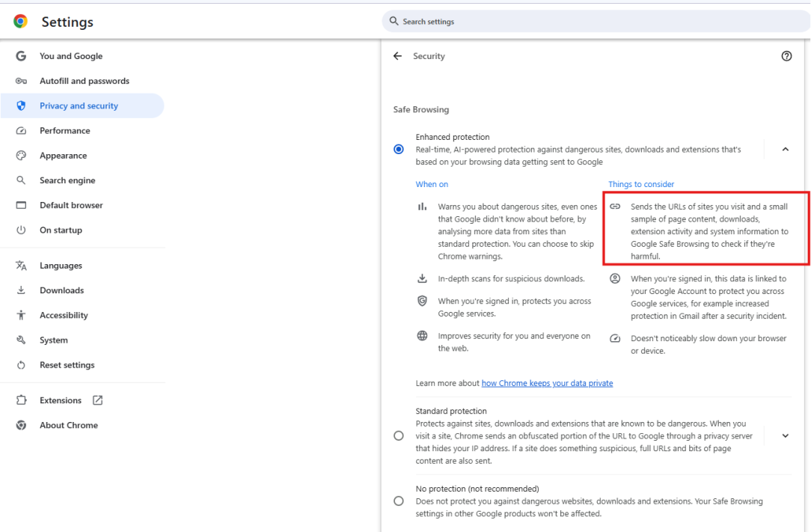Open the Accessibility settings section
This screenshot has height=532, width=811.
point(83,315)
